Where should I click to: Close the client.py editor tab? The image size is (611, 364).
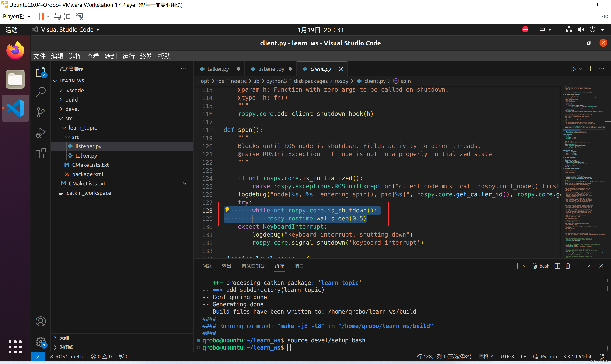pos(341,69)
